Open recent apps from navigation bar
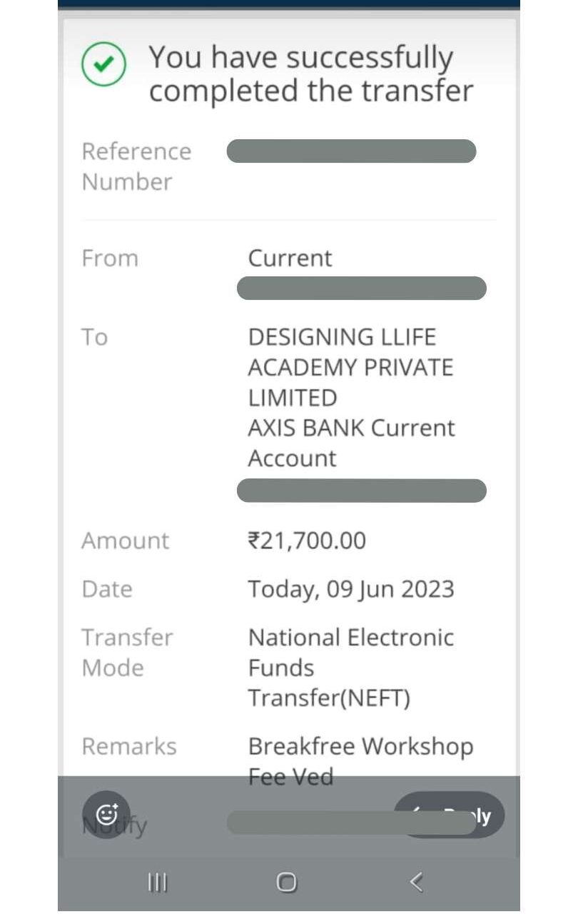The height and width of the screenshot is (924, 578). [x=157, y=883]
